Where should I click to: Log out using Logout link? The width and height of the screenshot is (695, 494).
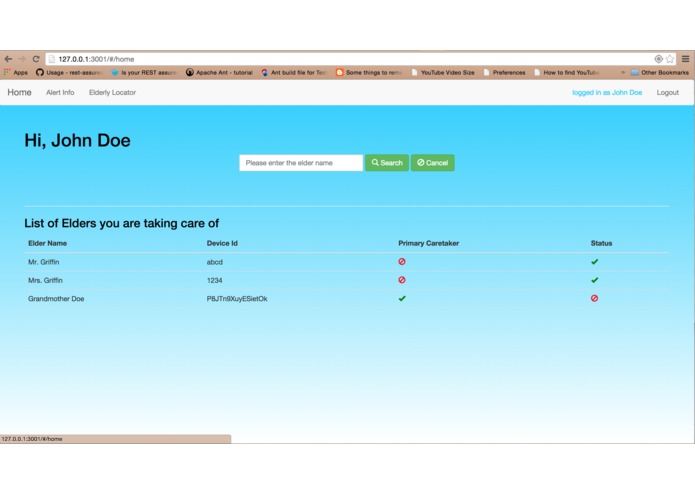click(x=668, y=92)
